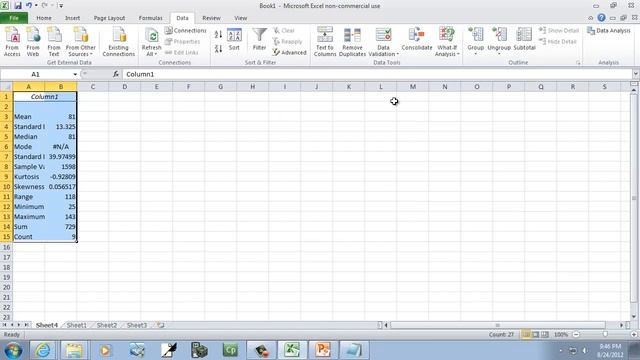Open Data Validation
The height and width of the screenshot is (360, 640).
(x=383, y=42)
